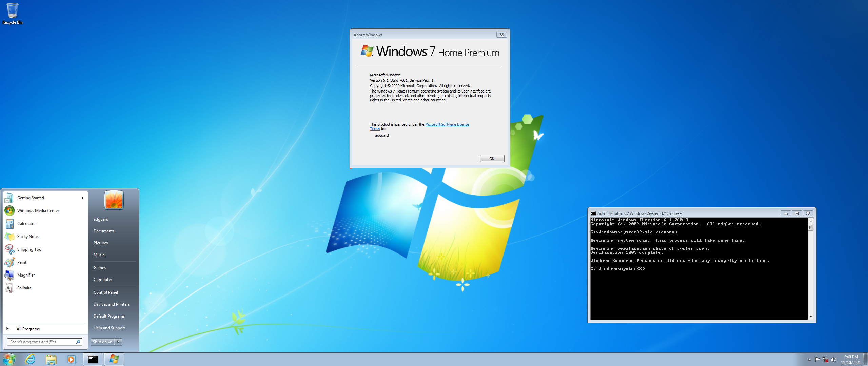Click the Sticky Notes icon
868x366 pixels.
point(9,237)
